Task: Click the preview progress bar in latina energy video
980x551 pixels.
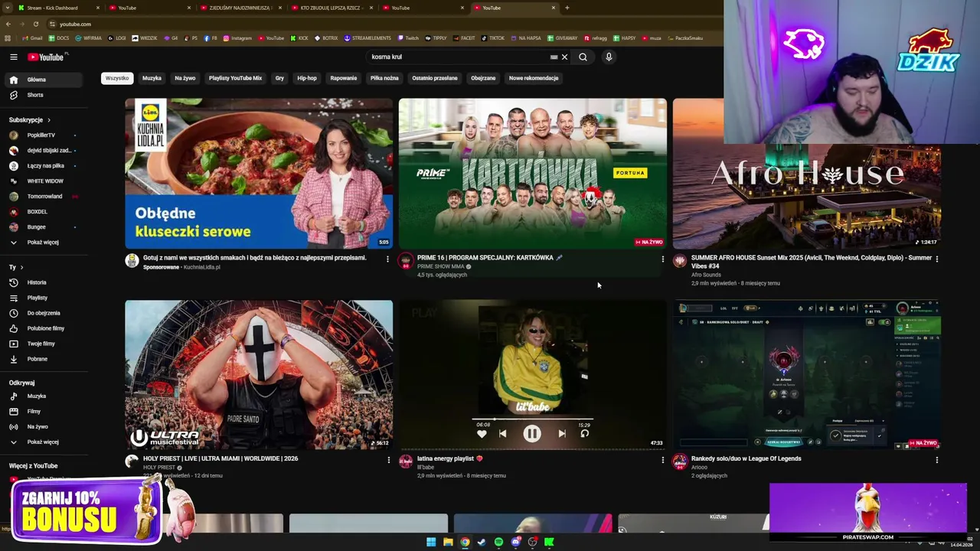Action: pyautogui.click(x=532, y=419)
